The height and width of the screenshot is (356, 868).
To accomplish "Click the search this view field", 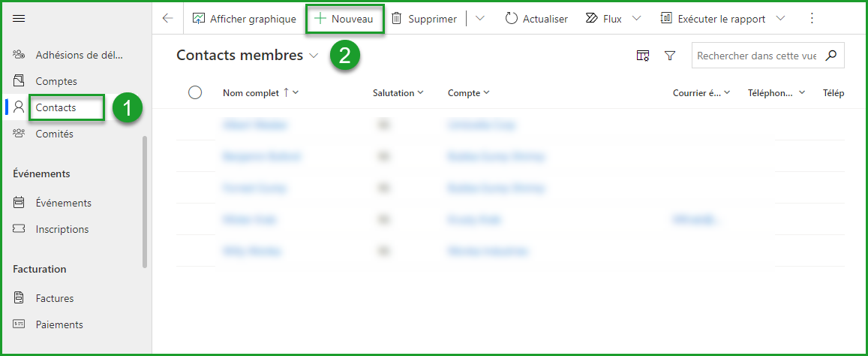I will [x=756, y=56].
